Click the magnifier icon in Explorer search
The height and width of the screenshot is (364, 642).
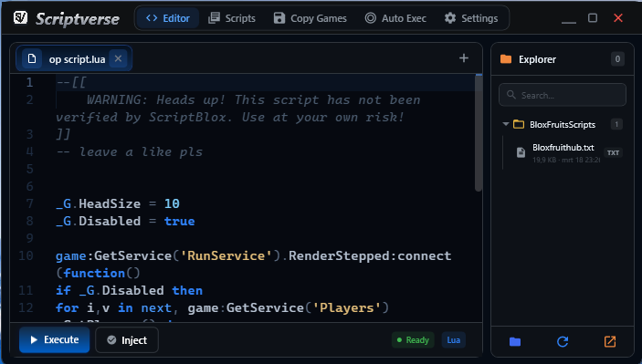coord(510,95)
